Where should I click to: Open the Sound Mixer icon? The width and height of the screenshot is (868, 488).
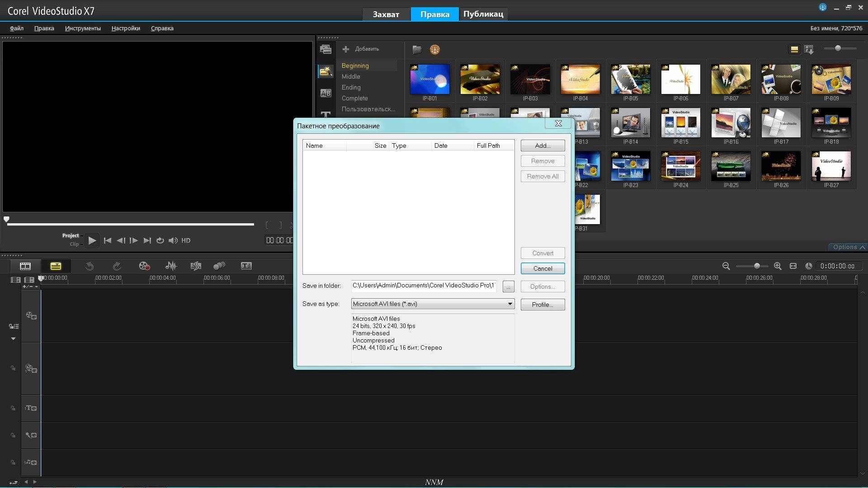171,266
